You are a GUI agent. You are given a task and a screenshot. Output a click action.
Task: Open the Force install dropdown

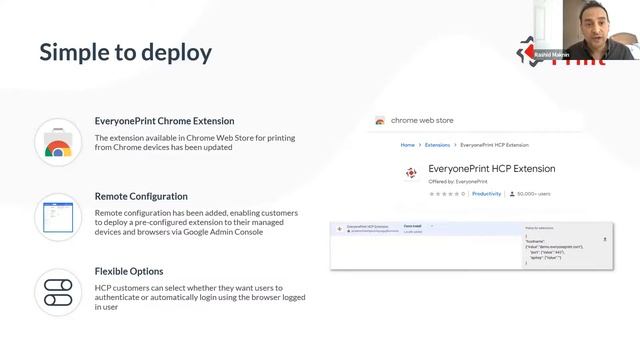point(418,226)
